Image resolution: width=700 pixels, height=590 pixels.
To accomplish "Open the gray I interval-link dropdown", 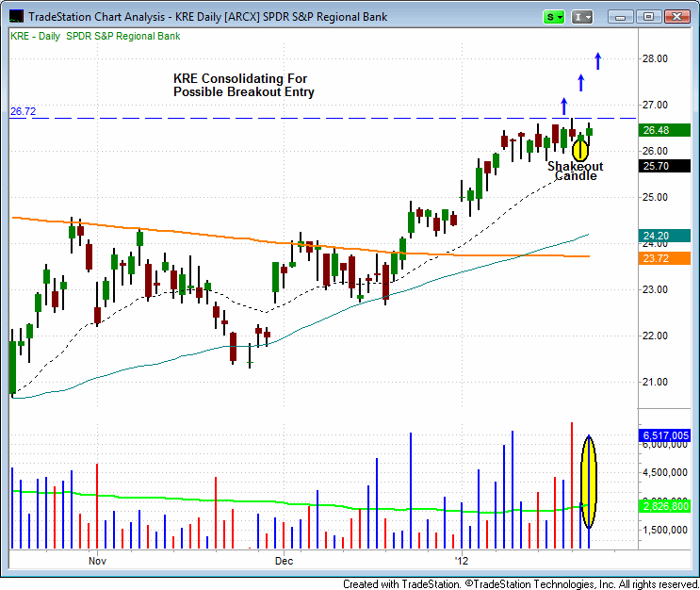I will coord(582,17).
